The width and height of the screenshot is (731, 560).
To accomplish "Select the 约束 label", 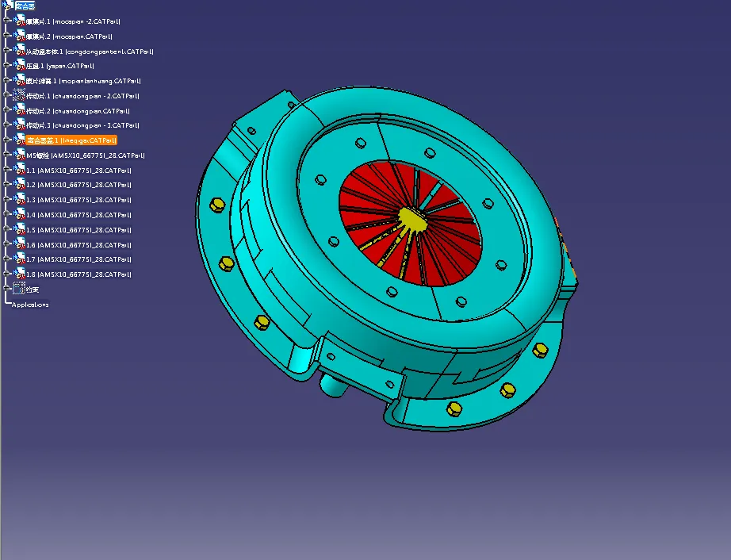I will 33,290.
